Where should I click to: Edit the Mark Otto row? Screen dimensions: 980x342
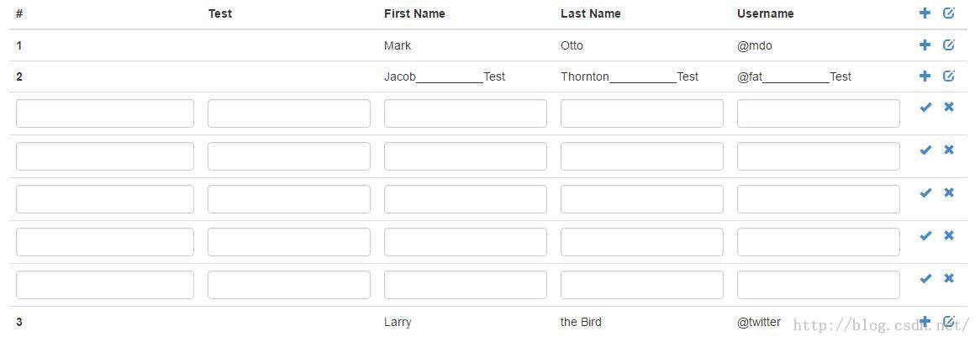click(x=949, y=45)
